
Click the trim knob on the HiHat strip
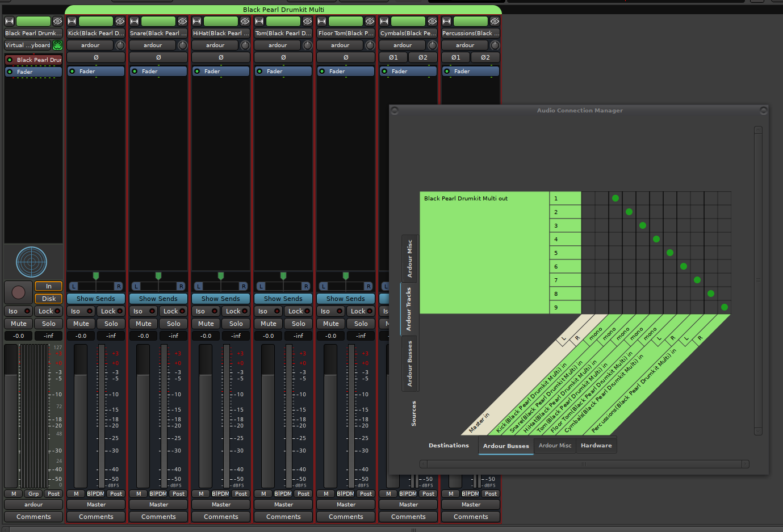coord(245,45)
